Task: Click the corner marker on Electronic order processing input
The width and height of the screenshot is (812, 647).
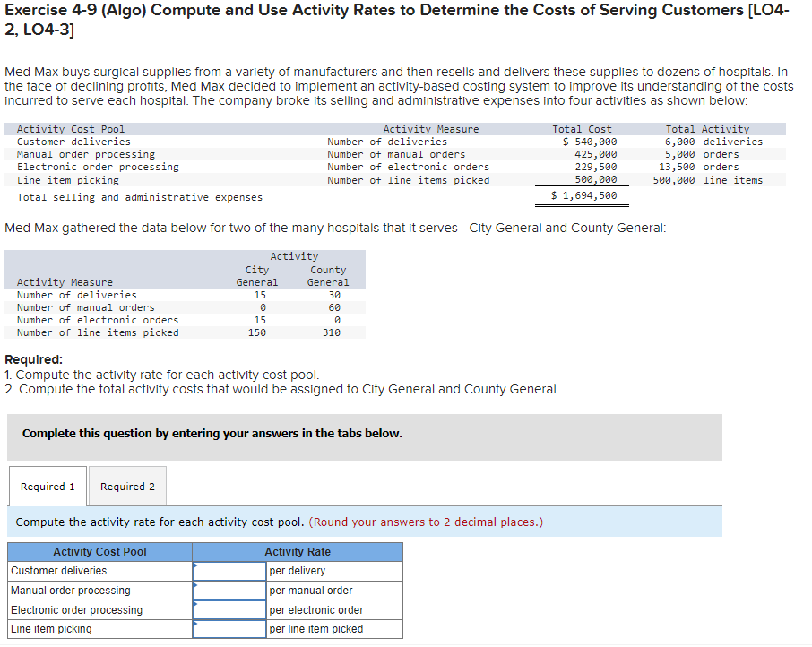Action: click(x=194, y=603)
